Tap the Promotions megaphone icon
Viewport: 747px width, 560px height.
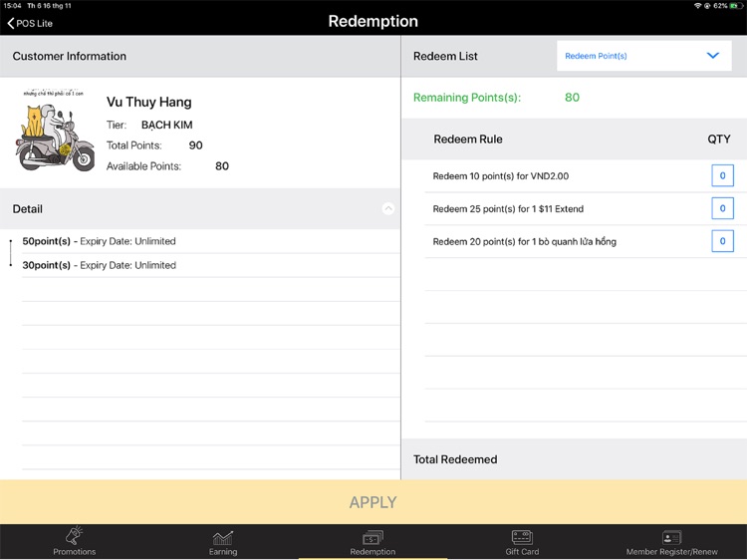75,535
